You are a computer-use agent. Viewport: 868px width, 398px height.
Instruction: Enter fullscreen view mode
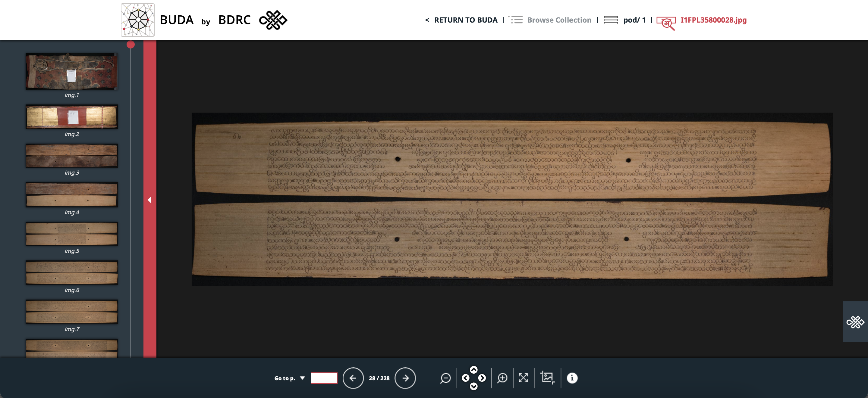523,378
